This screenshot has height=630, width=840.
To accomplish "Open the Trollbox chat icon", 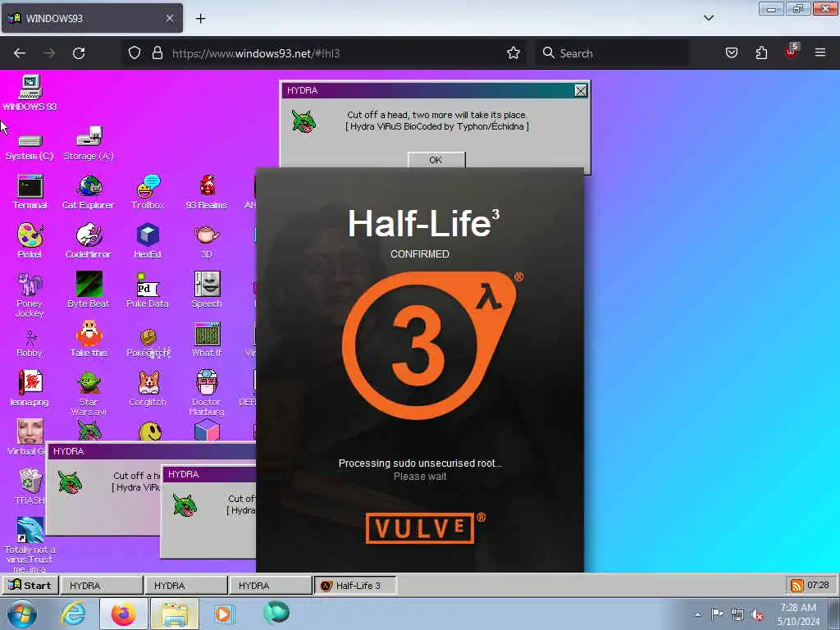I will click(148, 192).
